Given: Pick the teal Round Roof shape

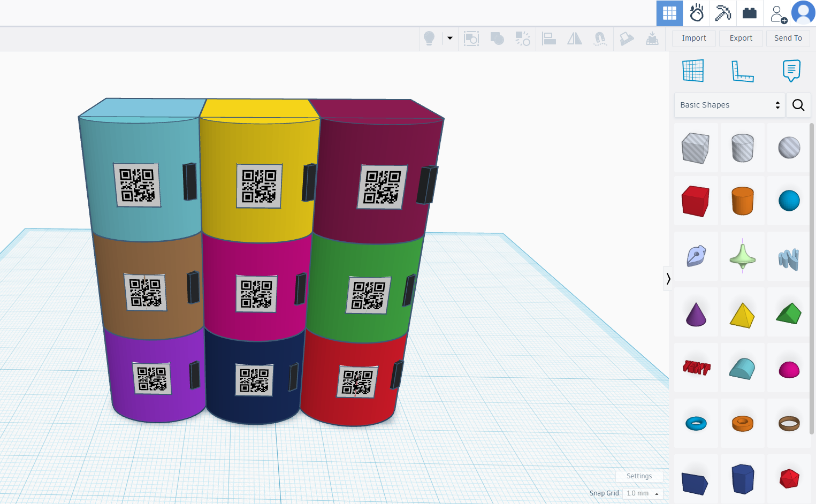Looking at the screenshot, I should click(742, 368).
